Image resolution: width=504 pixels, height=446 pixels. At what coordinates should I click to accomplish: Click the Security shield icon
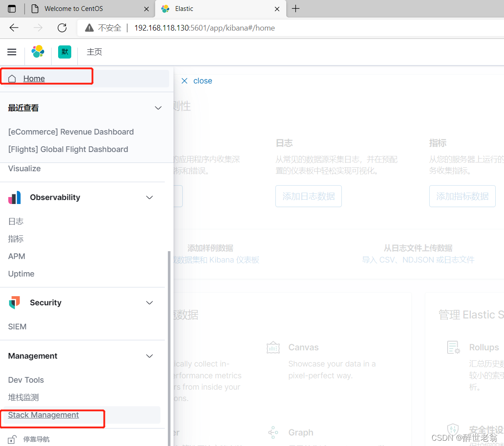[x=14, y=302]
